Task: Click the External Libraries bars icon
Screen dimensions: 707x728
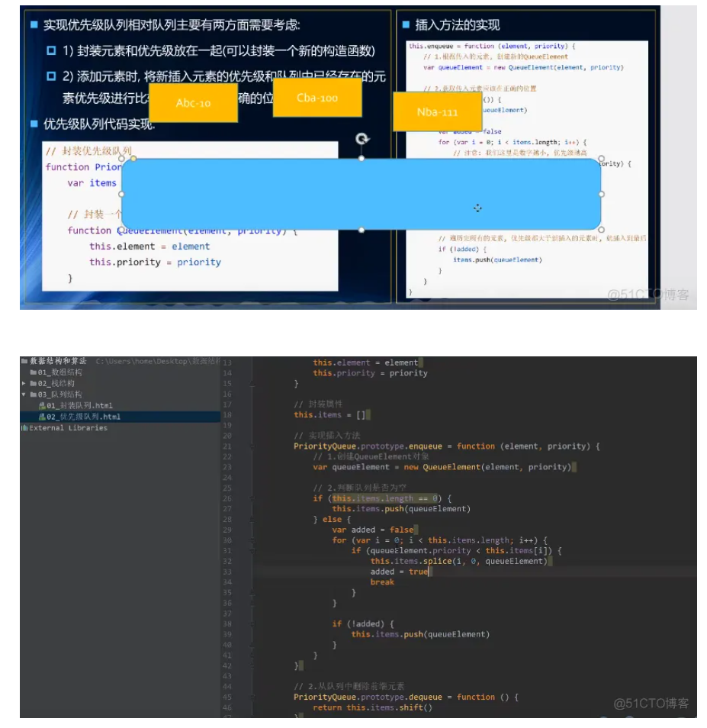Action: (24, 427)
